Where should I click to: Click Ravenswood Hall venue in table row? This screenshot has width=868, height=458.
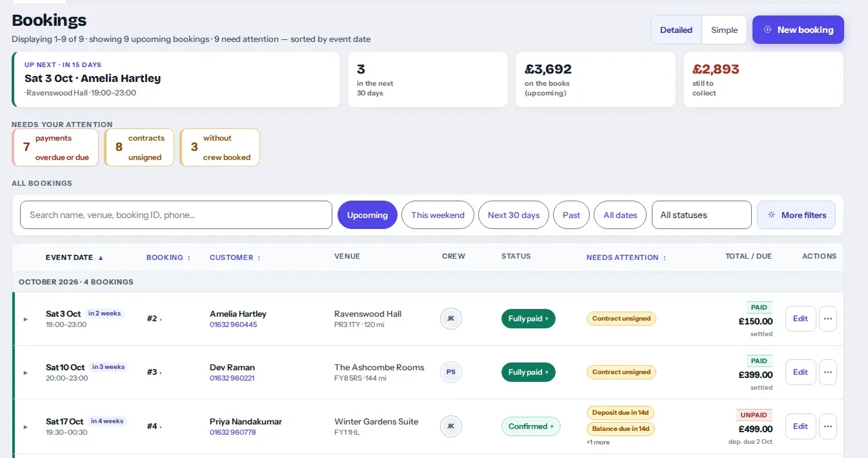(x=368, y=314)
